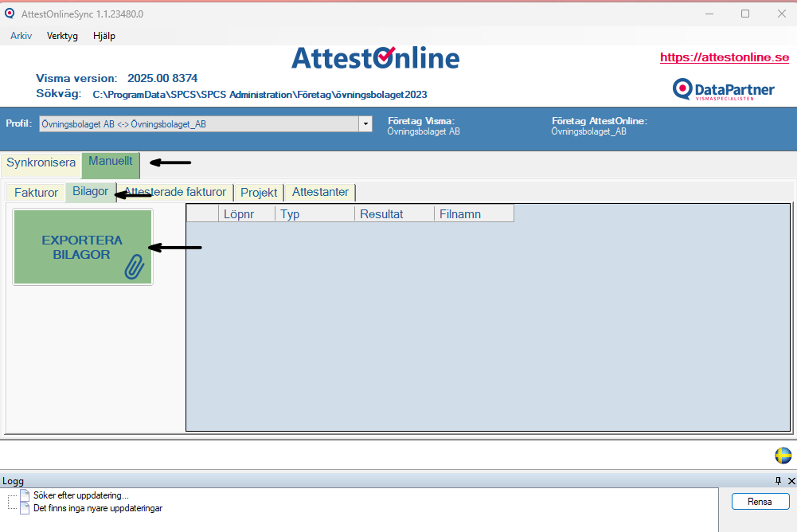Click the Typ column header
Image resolution: width=797 pixels, height=532 pixels.
pyautogui.click(x=315, y=214)
